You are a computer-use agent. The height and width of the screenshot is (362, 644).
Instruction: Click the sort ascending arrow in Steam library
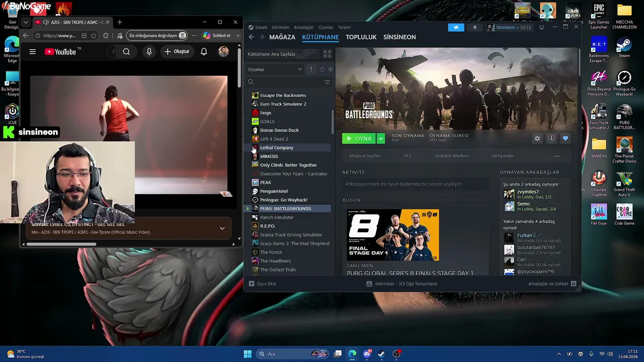tap(311, 69)
